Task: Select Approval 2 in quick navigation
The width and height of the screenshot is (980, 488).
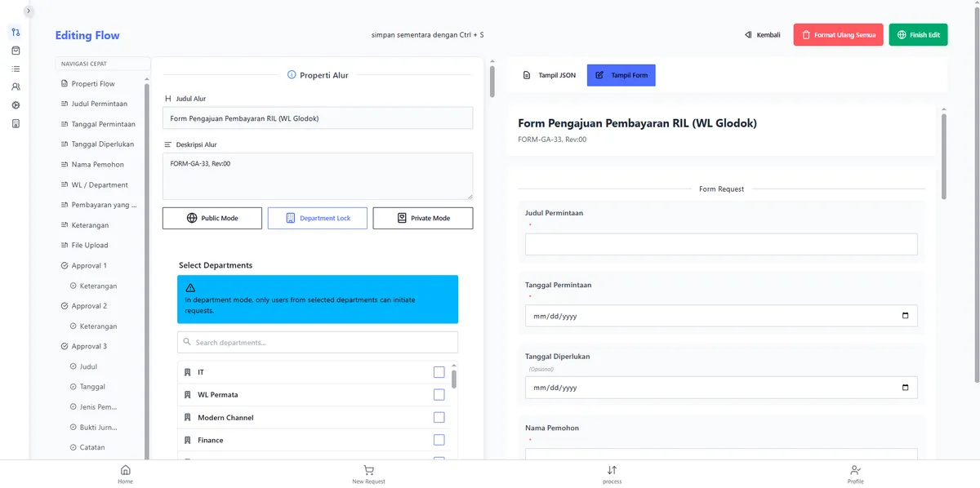Action: pyautogui.click(x=89, y=306)
